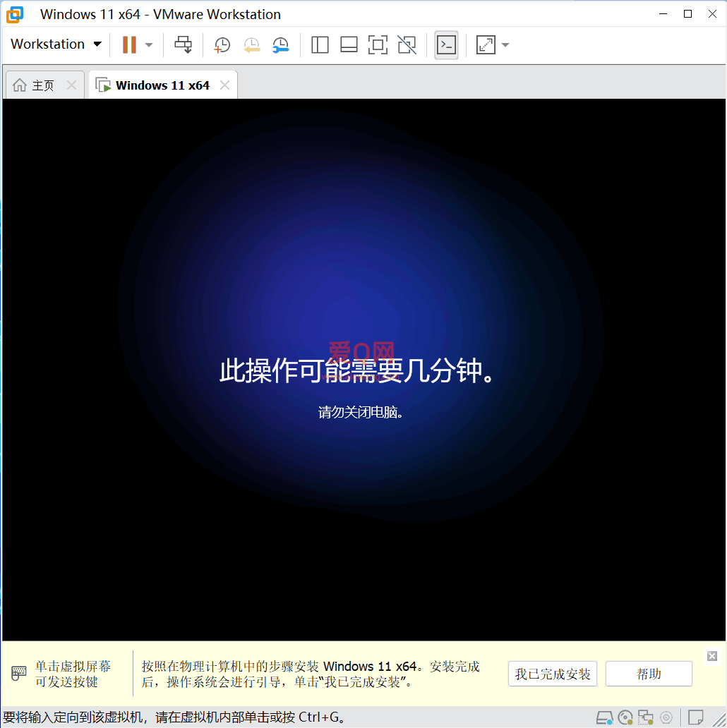The width and height of the screenshot is (727, 728).
Task: Toggle the library sidebar panel
Action: pos(320,45)
